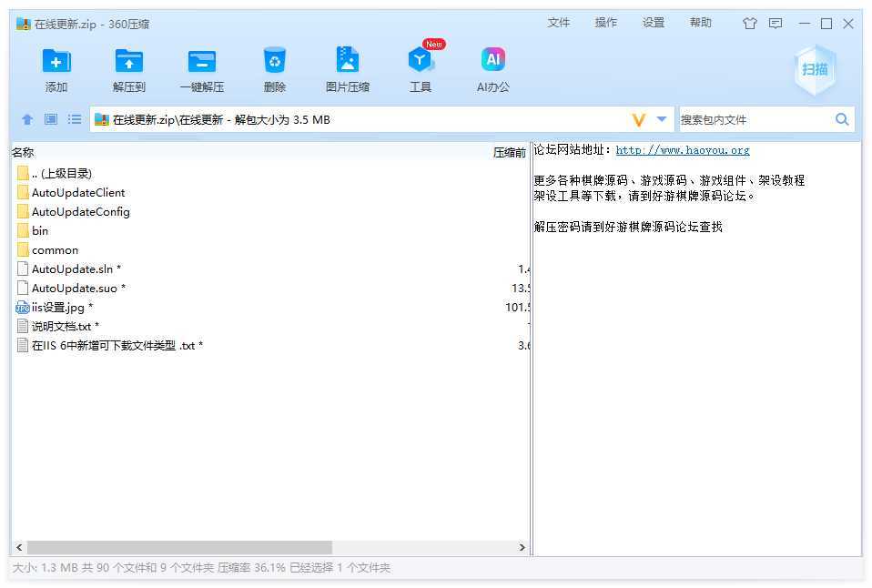Open the 设置 (Settings) menu
The width and height of the screenshot is (872, 588).
tap(653, 23)
